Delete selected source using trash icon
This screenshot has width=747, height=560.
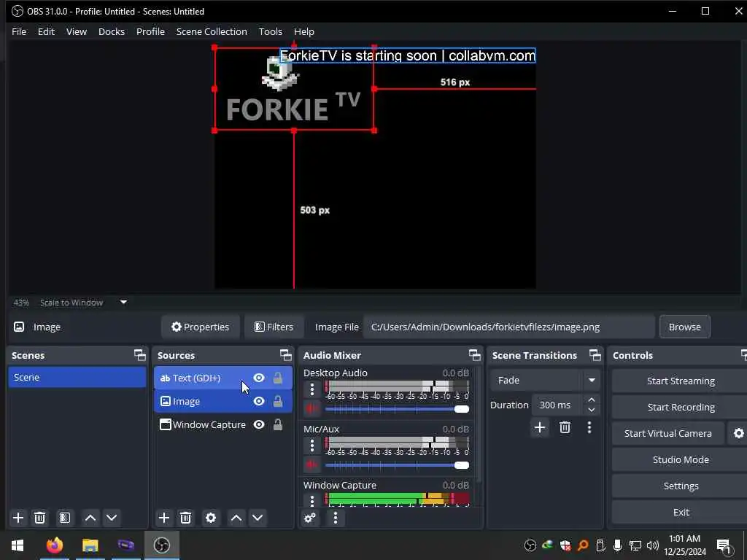(186, 518)
